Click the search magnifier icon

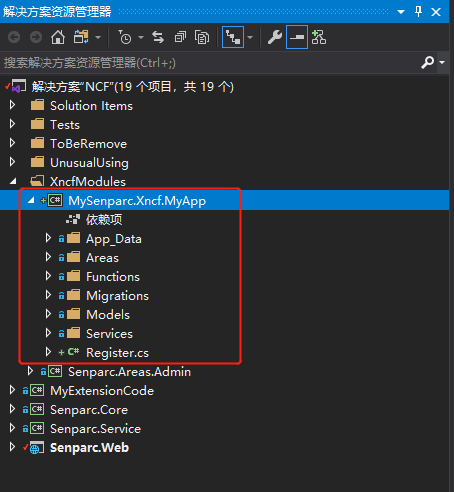[428, 62]
